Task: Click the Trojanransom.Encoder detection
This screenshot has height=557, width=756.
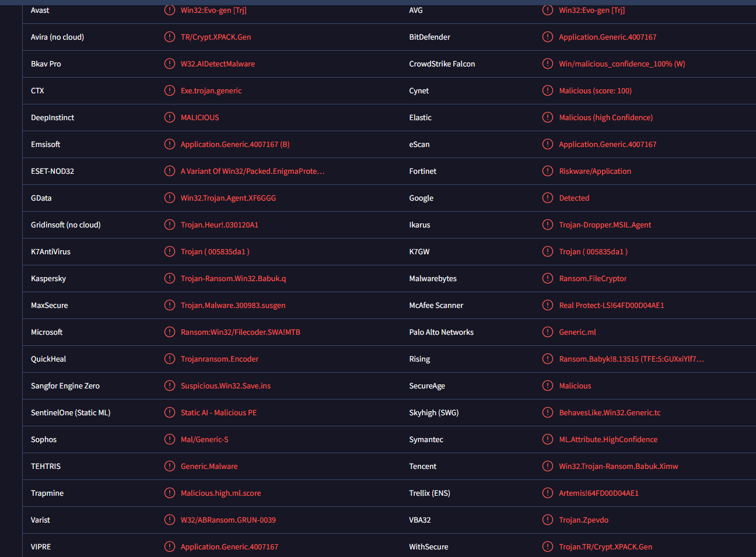Action: click(219, 359)
